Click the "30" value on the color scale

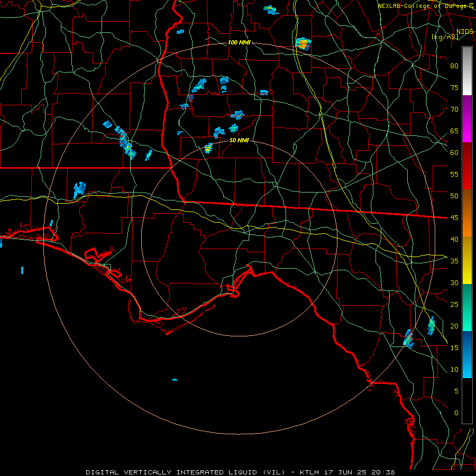(454, 283)
